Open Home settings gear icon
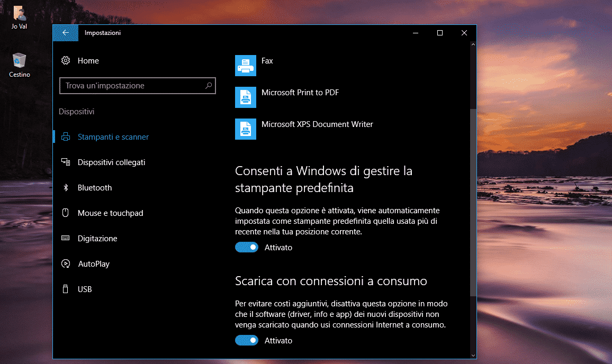 point(66,60)
